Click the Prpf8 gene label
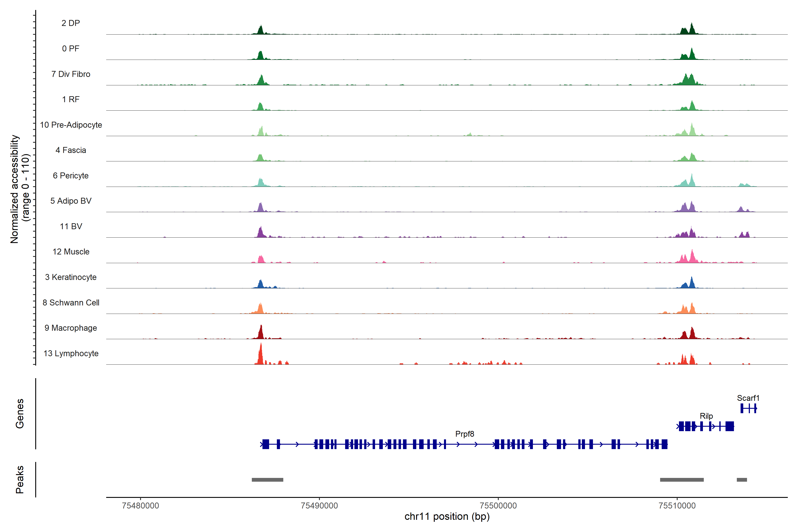The height and width of the screenshot is (532, 798). 464,434
